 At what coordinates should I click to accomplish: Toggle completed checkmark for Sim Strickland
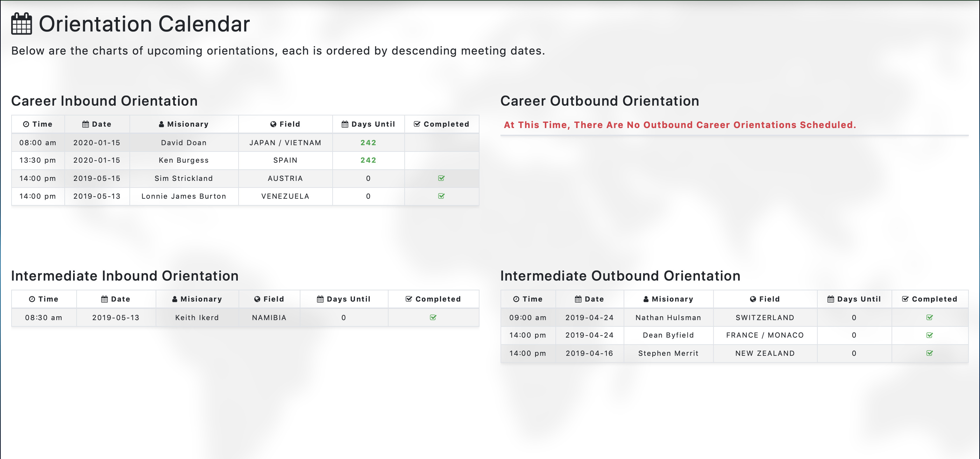[441, 178]
